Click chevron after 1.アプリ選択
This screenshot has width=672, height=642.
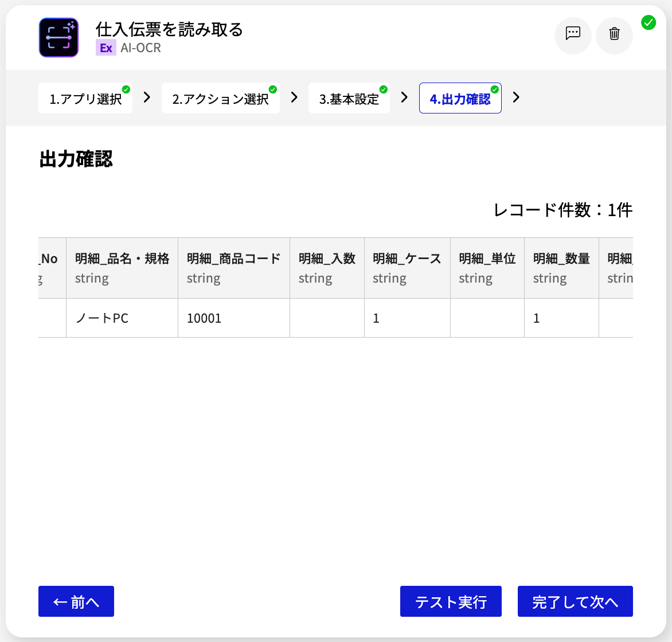click(x=147, y=97)
